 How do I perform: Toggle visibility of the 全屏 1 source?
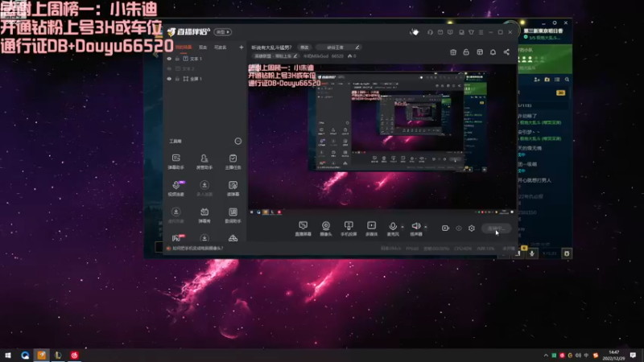click(x=169, y=78)
